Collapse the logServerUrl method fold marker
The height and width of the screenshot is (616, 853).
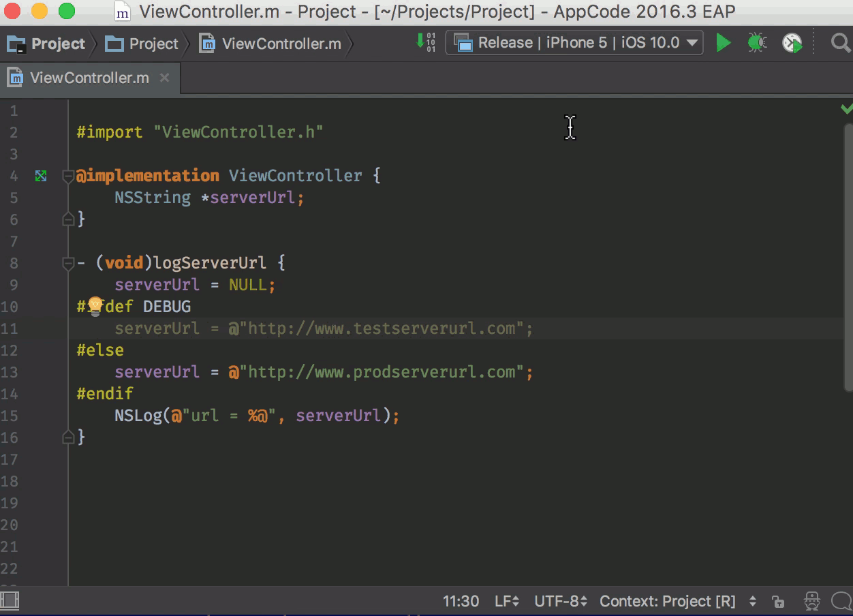[x=67, y=263]
